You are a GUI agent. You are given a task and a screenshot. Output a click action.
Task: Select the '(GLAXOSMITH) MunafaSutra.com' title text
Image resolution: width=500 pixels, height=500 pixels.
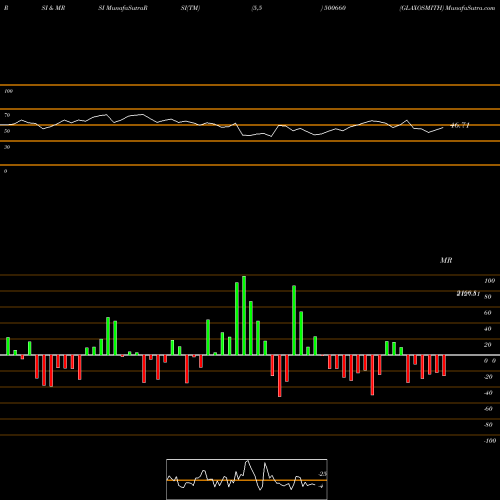447,8
